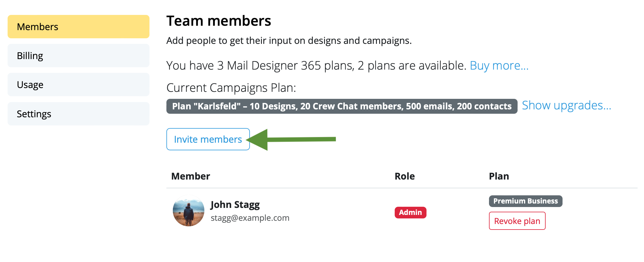The width and height of the screenshot is (644, 262).
Task: Click the Plan column header
Action: 499,176
